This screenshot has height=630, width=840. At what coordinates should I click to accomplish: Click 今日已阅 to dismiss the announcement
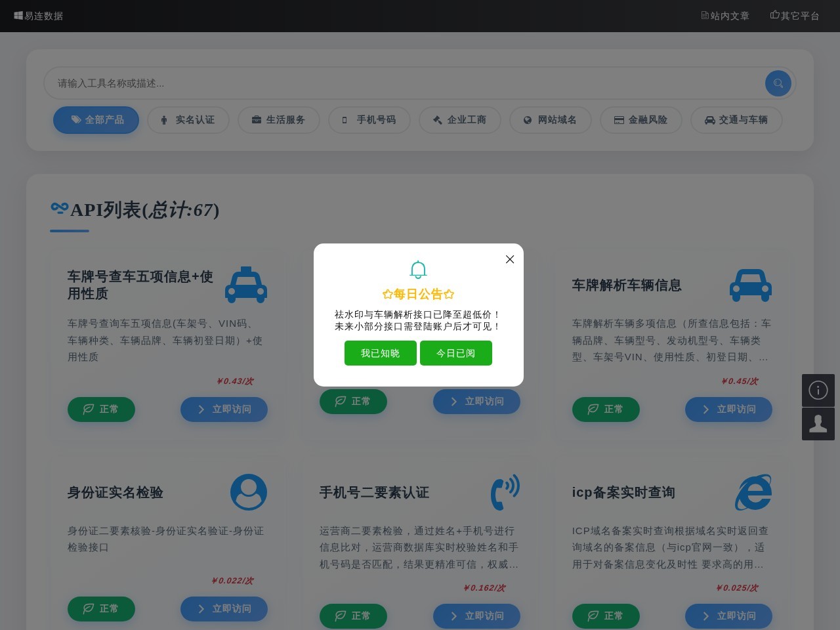pos(456,353)
